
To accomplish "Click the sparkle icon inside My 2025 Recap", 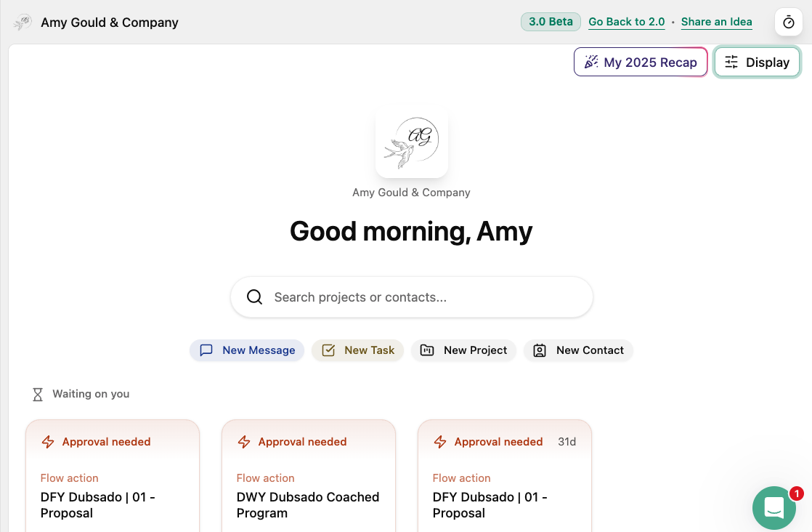I will (593, 62).
